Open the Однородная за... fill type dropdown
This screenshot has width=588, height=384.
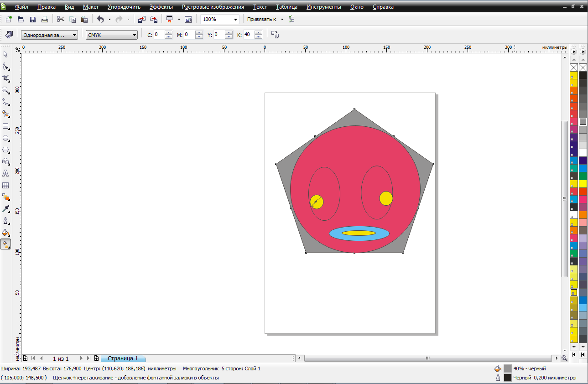point(75,35)
